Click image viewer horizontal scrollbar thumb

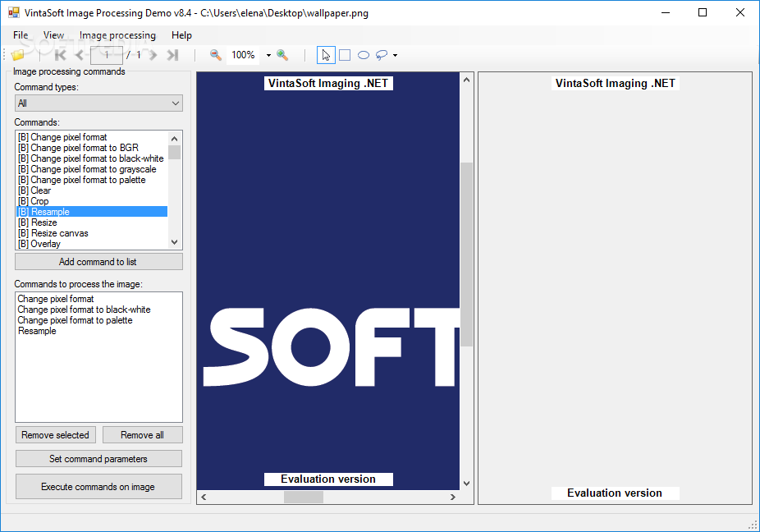[x=304, y=497]
